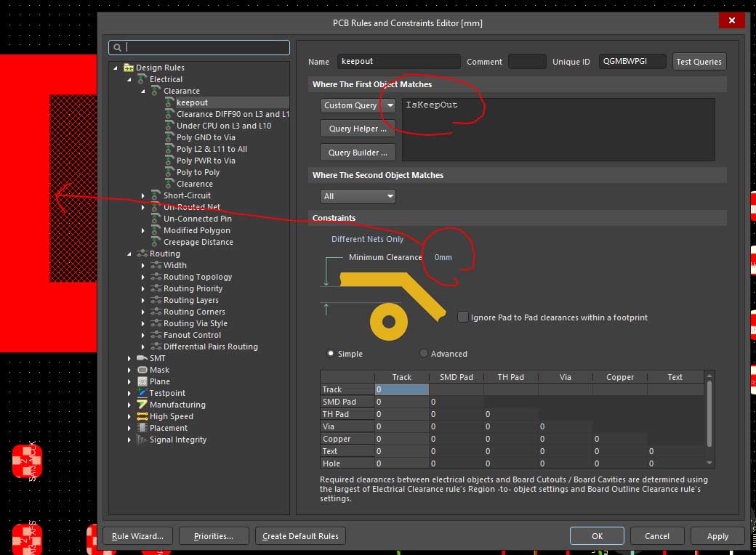756x555 pixels.
Task: Click the Testpoint category icon
Action: (142, 393)
